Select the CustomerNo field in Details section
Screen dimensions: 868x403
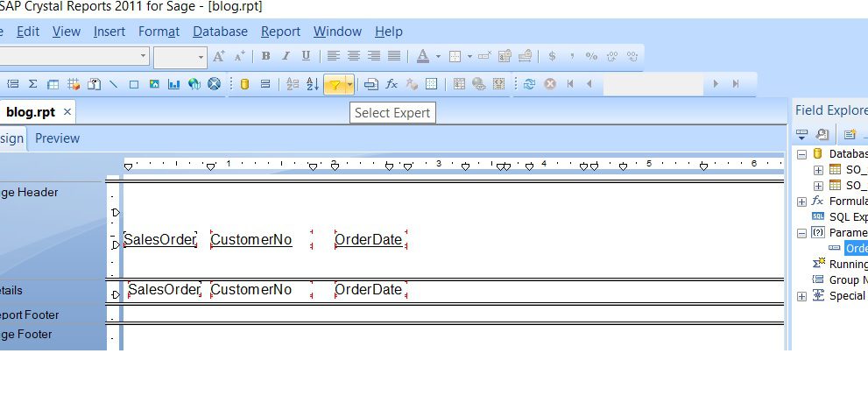click(x=251, y=290)
